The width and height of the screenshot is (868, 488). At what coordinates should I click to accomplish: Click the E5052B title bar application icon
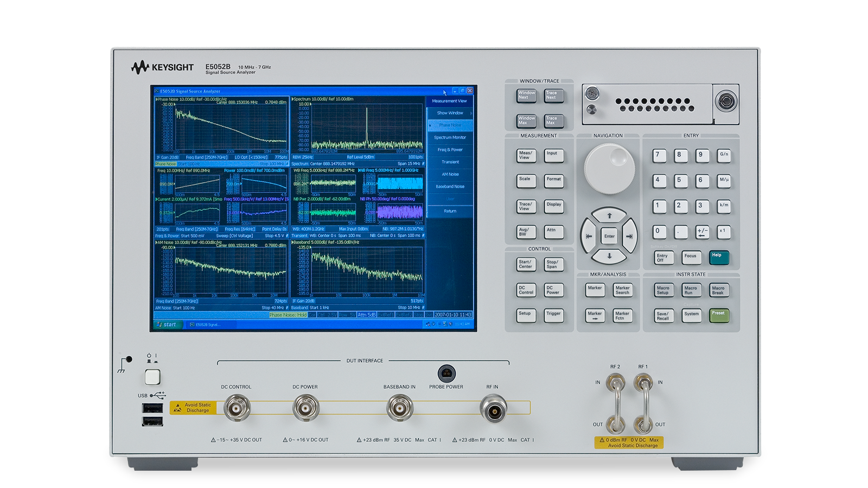[x=156, y=92]
